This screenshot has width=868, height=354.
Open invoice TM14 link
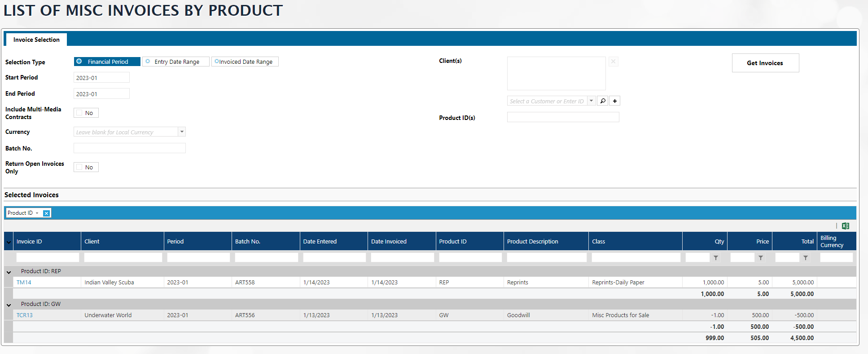point(24,283)
